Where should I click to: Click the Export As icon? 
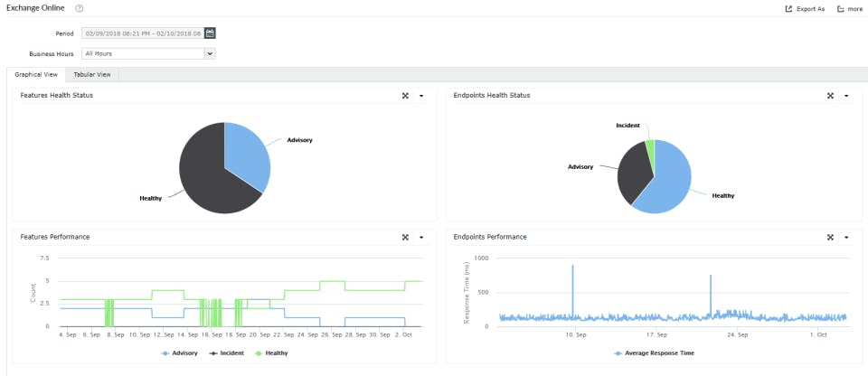pos(788,9)
